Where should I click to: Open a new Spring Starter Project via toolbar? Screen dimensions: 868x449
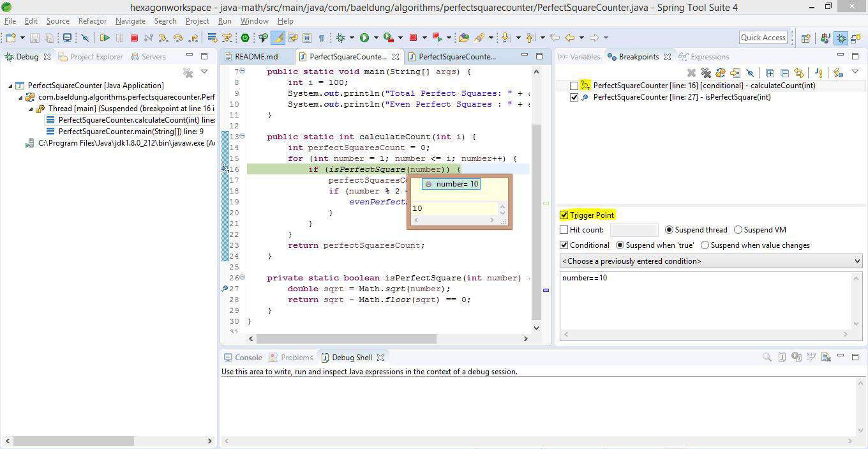244,37
